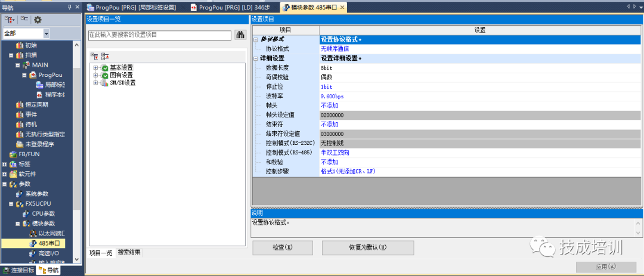Open the 全部 filter dropdown in navigation
This screenshot has height=276, width=644.
pos(46,33)
